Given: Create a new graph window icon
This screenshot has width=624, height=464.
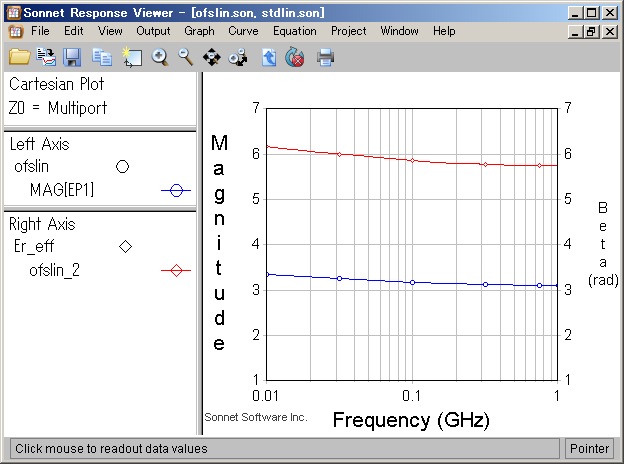Looking at the screenshot, I should tap(132, 57).
